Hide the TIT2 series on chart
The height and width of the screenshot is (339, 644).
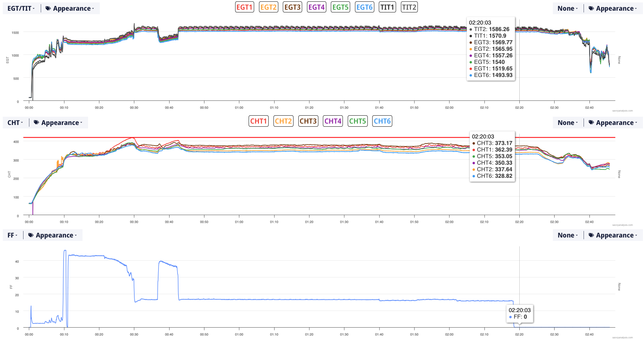click(409, 7)
